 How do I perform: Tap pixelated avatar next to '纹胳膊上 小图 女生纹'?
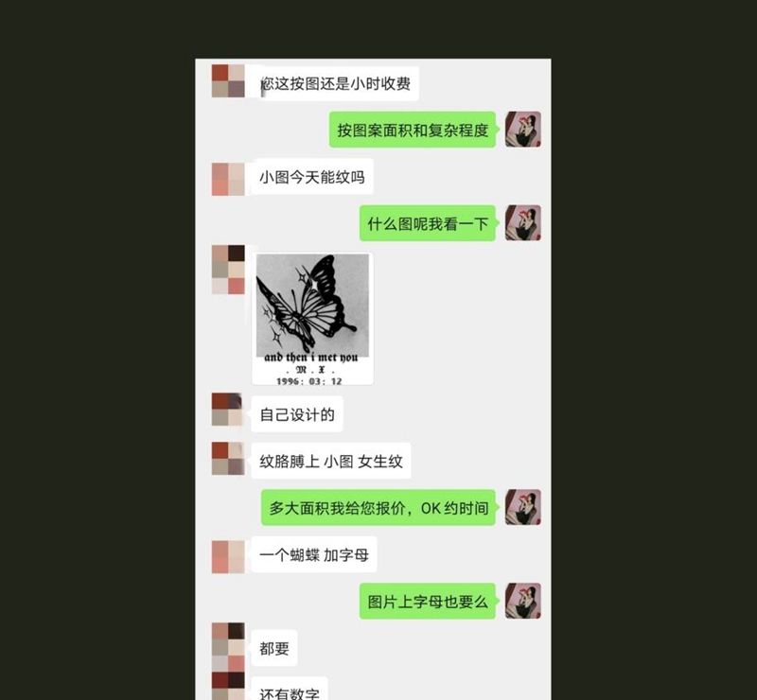228,459
